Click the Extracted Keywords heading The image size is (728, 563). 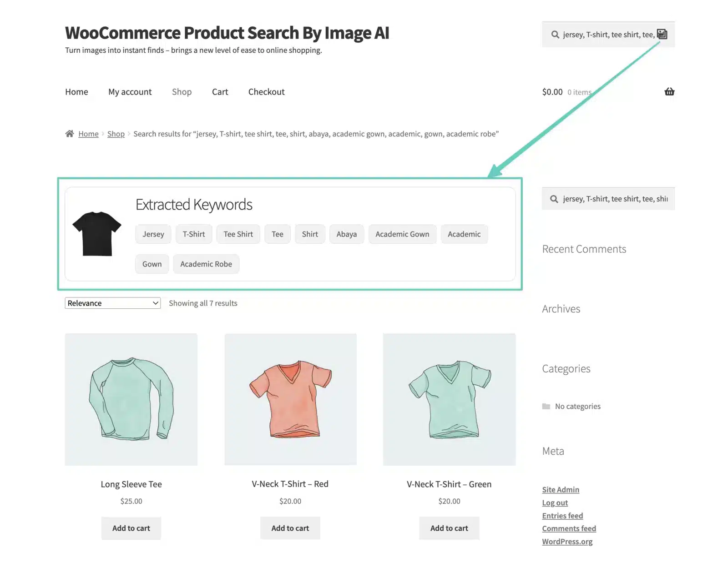click(x=194, y=205)
